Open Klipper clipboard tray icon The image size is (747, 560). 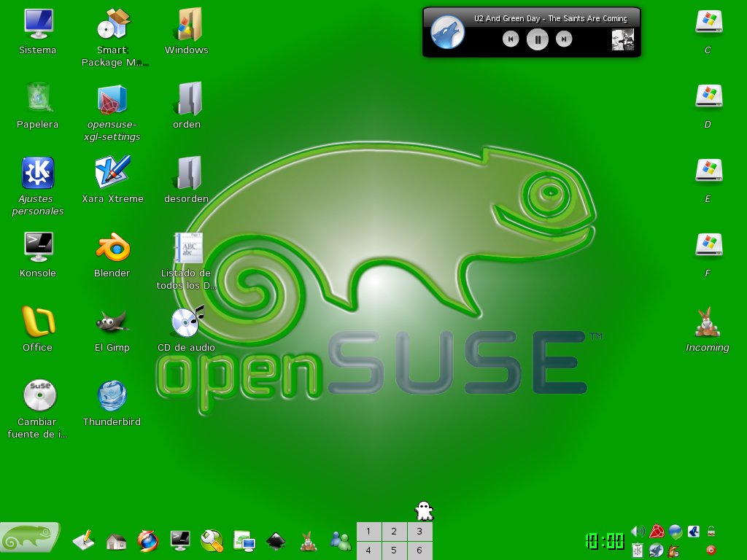(638, 551)
